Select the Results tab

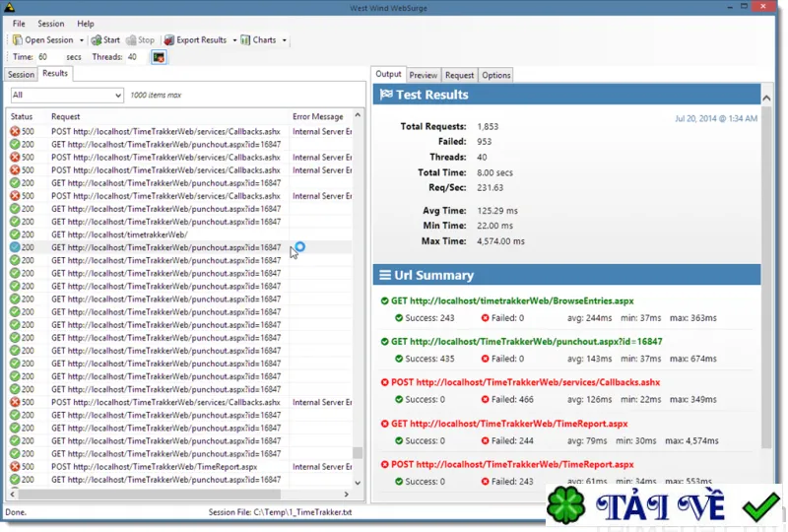[x=55, y=74]
